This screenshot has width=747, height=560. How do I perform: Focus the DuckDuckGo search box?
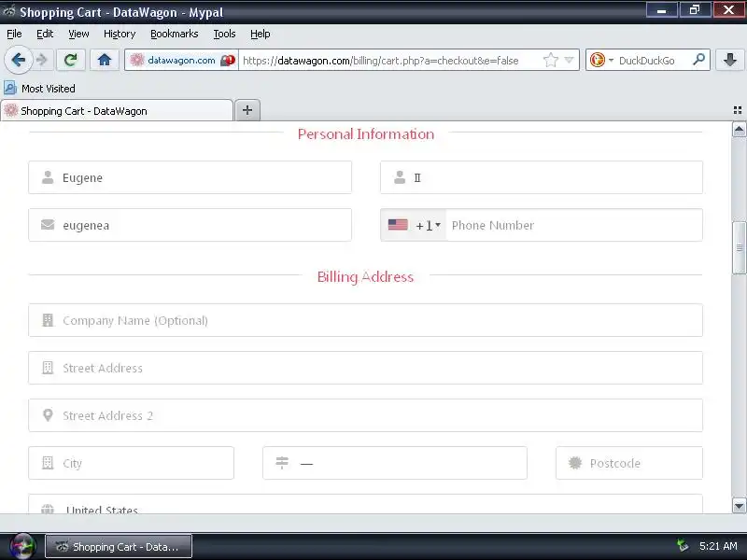[650, 60]
